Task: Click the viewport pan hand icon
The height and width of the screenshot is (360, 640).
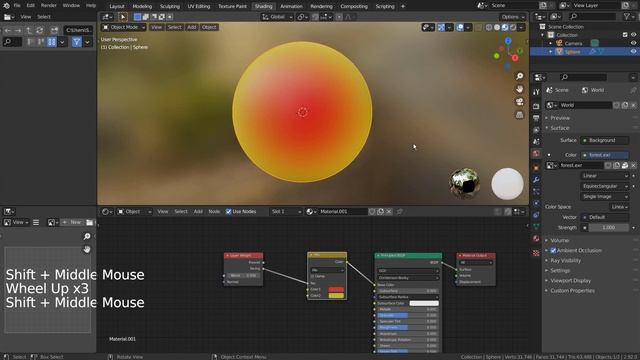Action: coord(519,89)
